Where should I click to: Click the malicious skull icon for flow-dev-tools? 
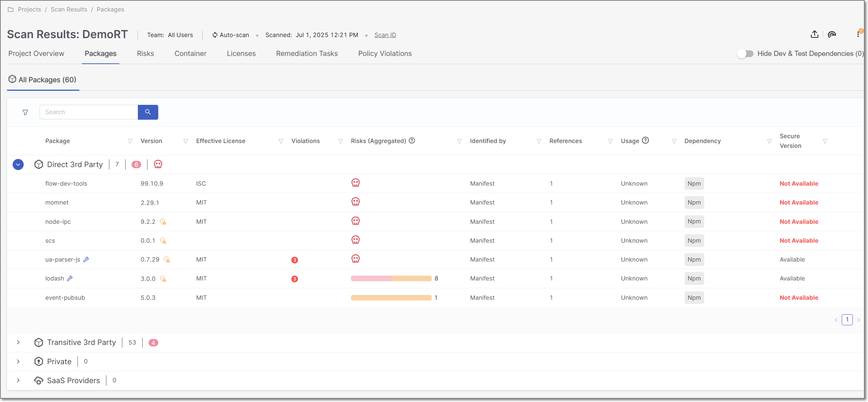click(355, 183)
